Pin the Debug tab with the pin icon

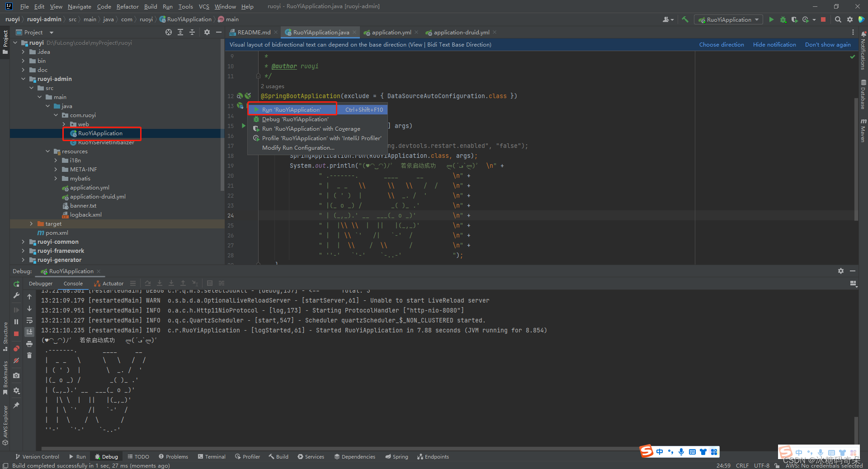coord(16,405)
